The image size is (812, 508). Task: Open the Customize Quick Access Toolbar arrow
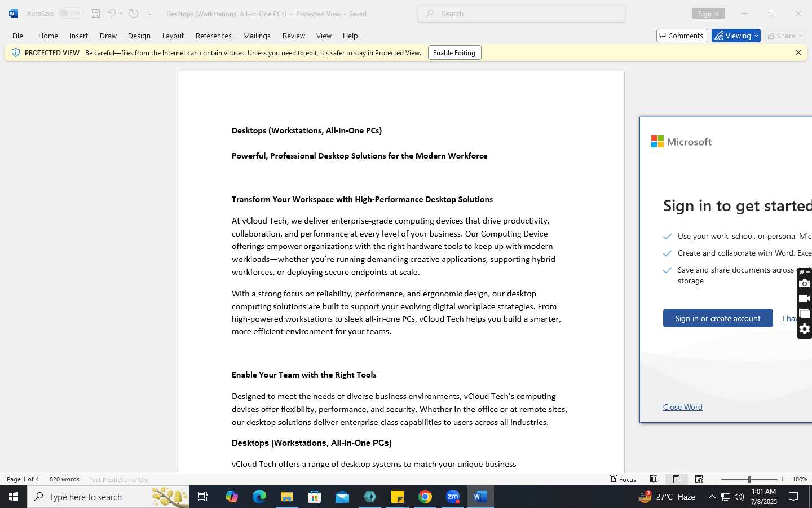point(150,14)
